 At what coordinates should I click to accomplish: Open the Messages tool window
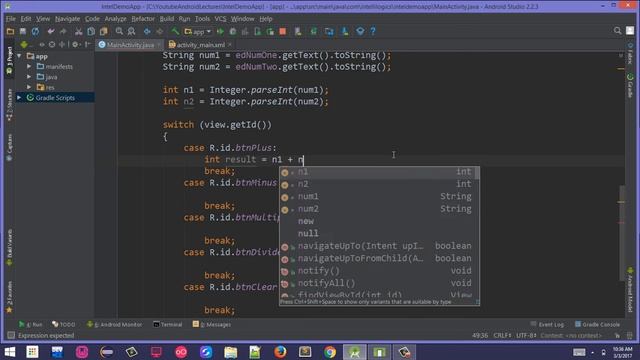[x=212, y=324]
